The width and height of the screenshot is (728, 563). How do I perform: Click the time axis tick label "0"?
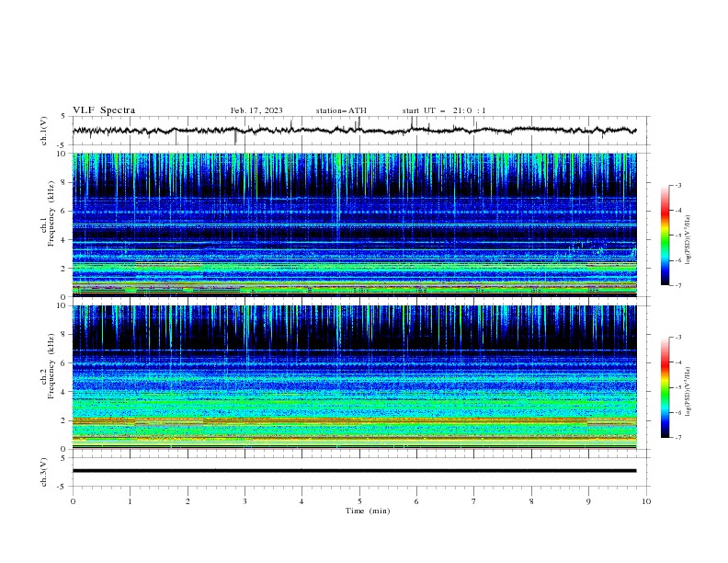(x=73, y=501)
